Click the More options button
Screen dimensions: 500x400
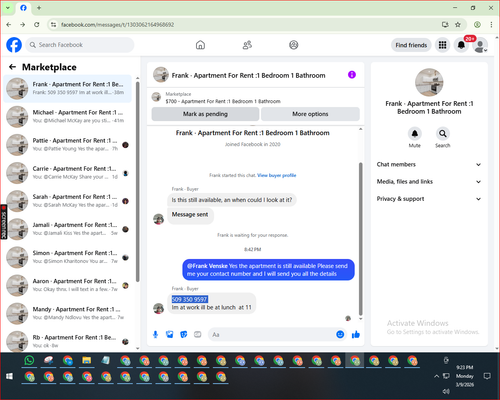pos(310,114)
